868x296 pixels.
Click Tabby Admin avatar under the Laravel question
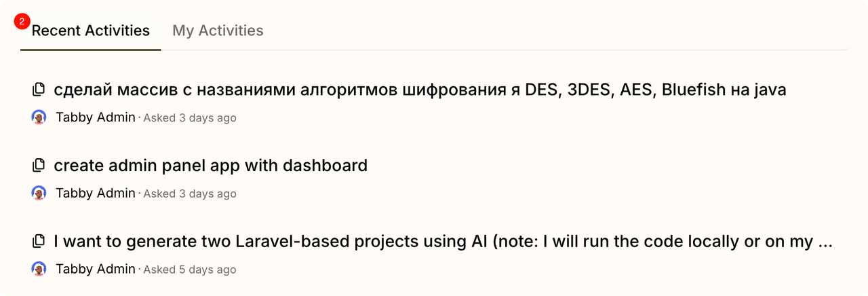click(39, 270)
